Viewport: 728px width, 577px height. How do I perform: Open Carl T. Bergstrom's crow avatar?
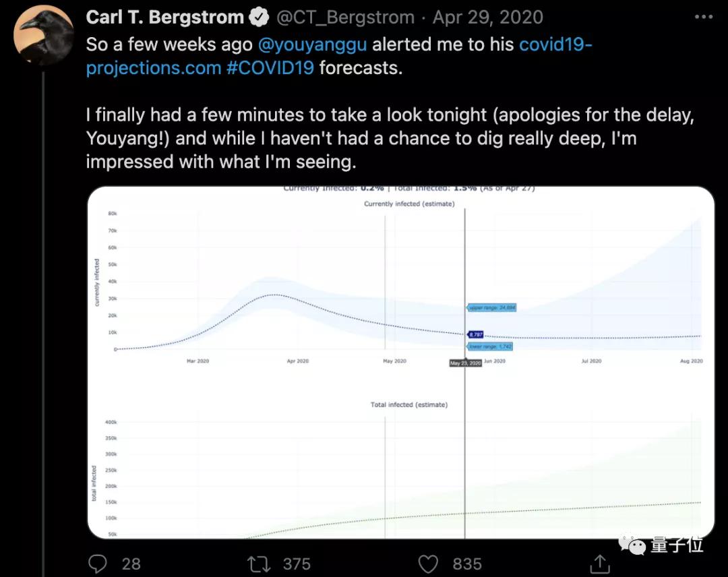(x=44, y=36)
